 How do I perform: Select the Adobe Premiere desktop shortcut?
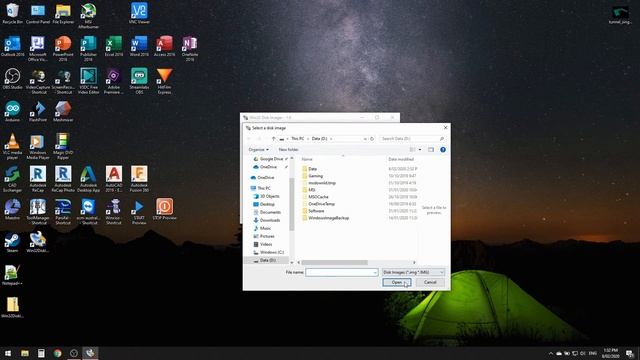point(113,81)
